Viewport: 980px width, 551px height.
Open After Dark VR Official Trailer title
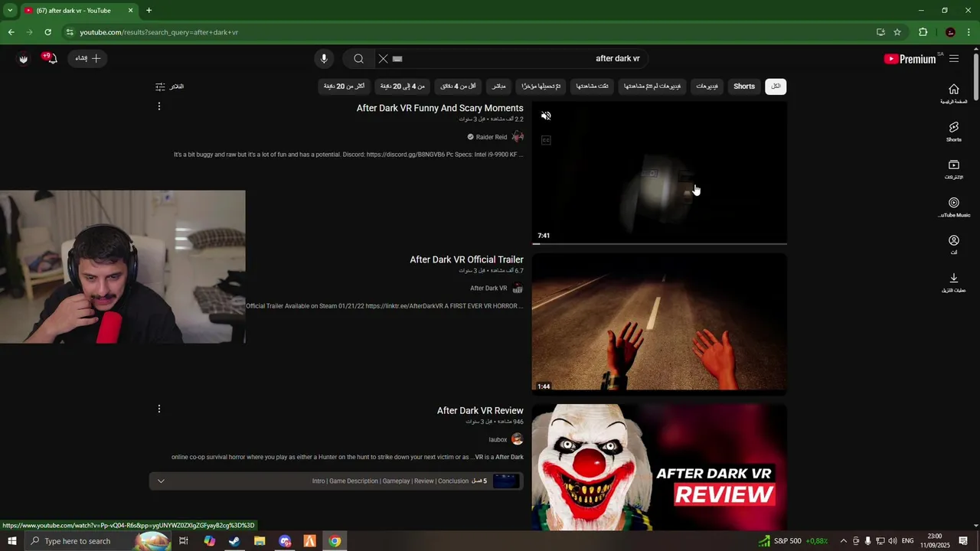click(466, 259)
